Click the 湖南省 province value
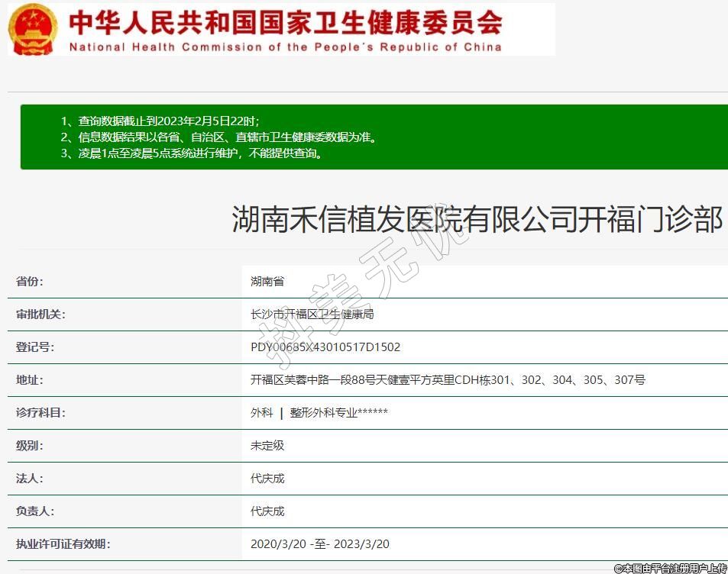The image size is (728, 574). 267,282
